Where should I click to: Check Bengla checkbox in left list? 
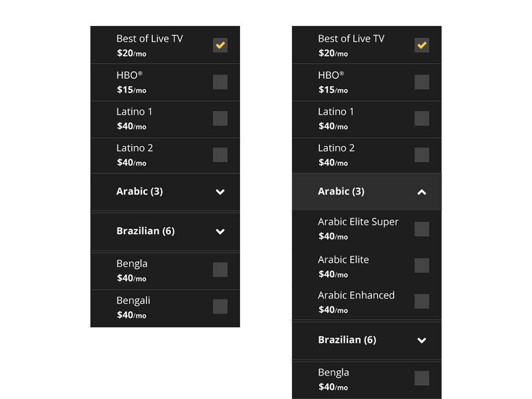click(220, 270)
